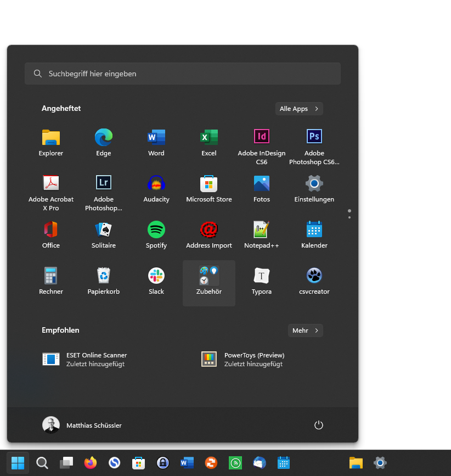This screenshot has height=476, width=451.
Task: Open Matthias Schüssler account menu
Action: tap(82, 425)
